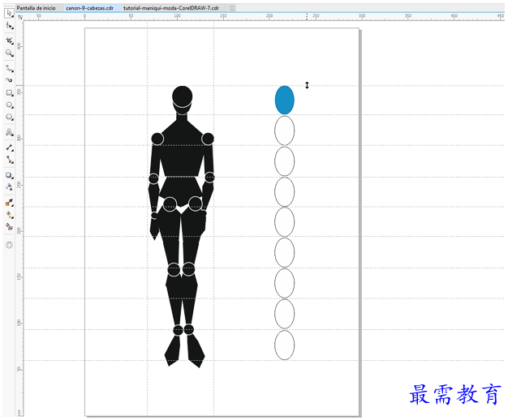This screenshot has height=420, width=508.
Task: Select the Smart Fill tool
Action: (9, 227)
